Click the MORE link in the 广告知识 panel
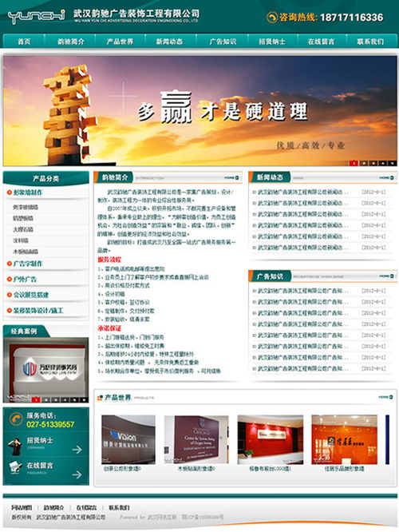 386,276
